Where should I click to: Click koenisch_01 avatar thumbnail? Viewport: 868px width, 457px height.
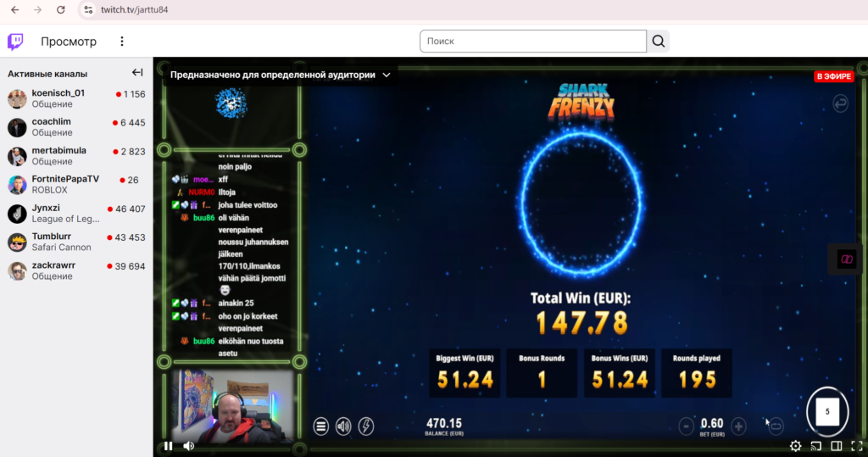coord(17,98)
